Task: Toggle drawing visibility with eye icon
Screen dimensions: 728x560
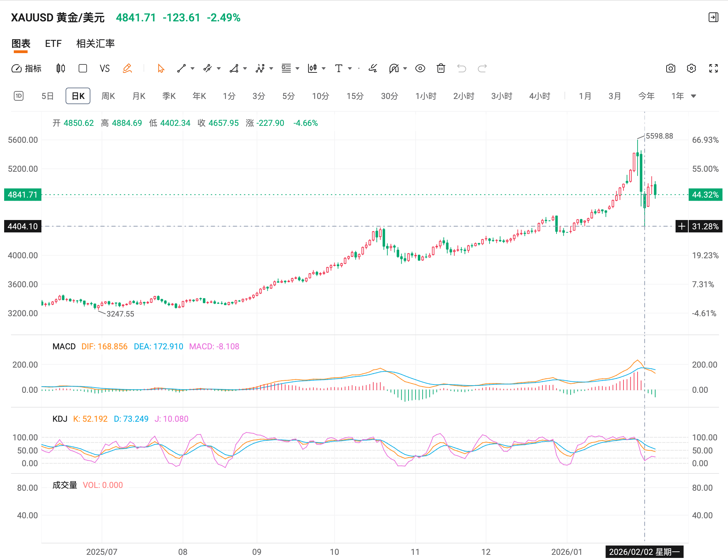Action: pyautogui.click(x=420, y=68)
